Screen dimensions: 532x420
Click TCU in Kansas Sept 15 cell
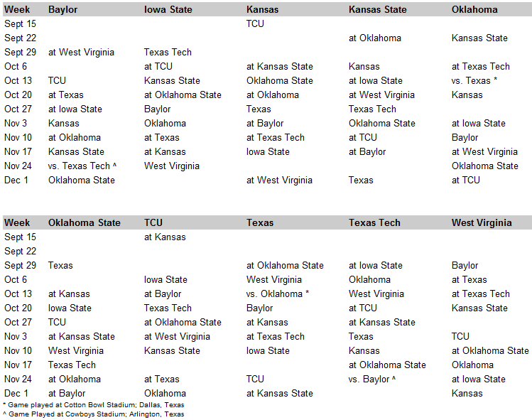(x=255, y=23)
